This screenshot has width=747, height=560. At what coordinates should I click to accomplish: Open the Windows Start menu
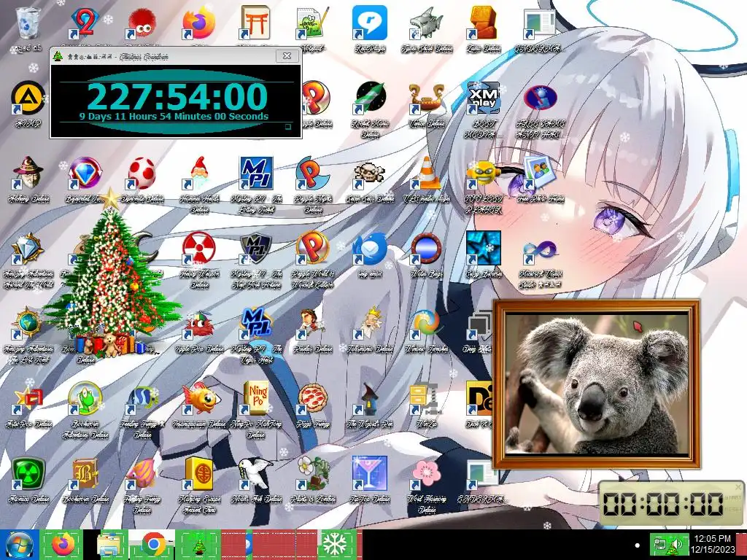point(19,545)
